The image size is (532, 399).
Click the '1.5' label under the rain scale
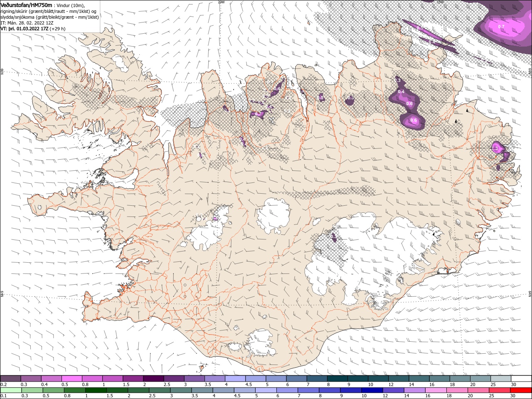pyautogui.click(x=110, y=396)
